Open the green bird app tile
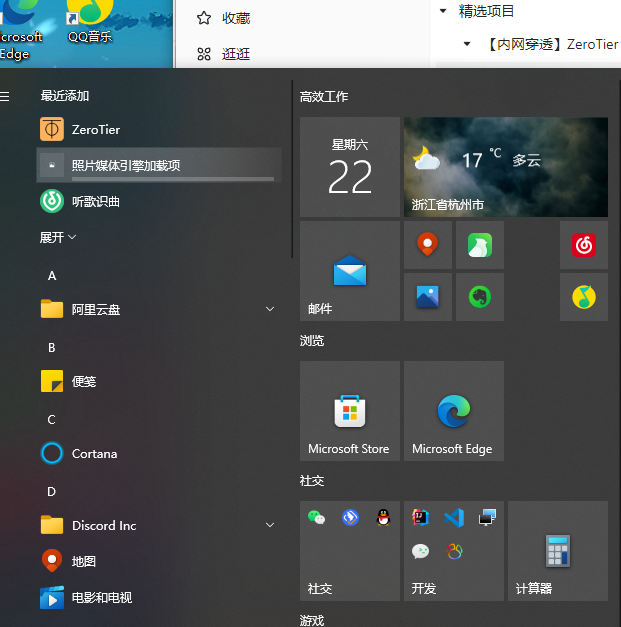The width and height of the screenshot is (621, 627). 480,245
